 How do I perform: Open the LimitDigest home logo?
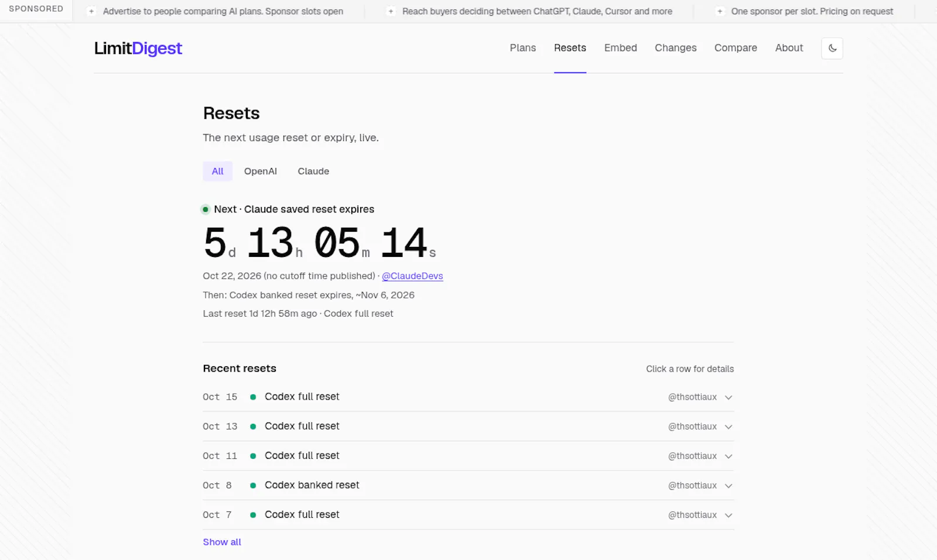pos(138,48)
